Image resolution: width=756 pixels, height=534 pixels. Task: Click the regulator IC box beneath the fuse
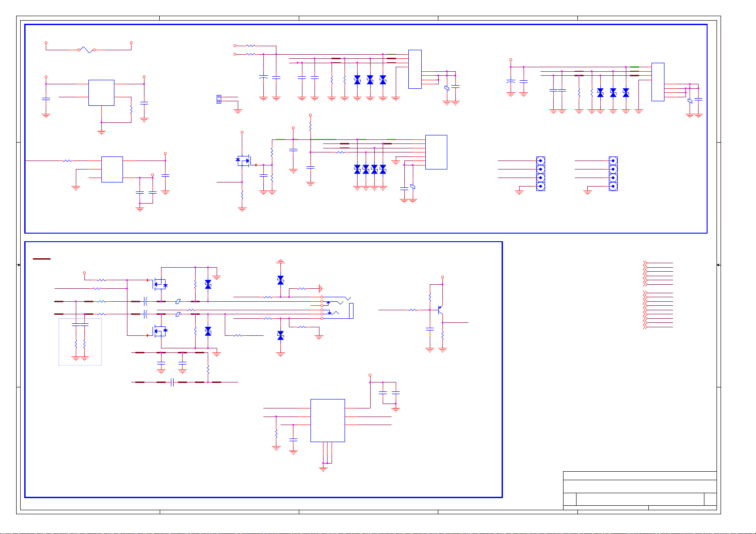101,93
